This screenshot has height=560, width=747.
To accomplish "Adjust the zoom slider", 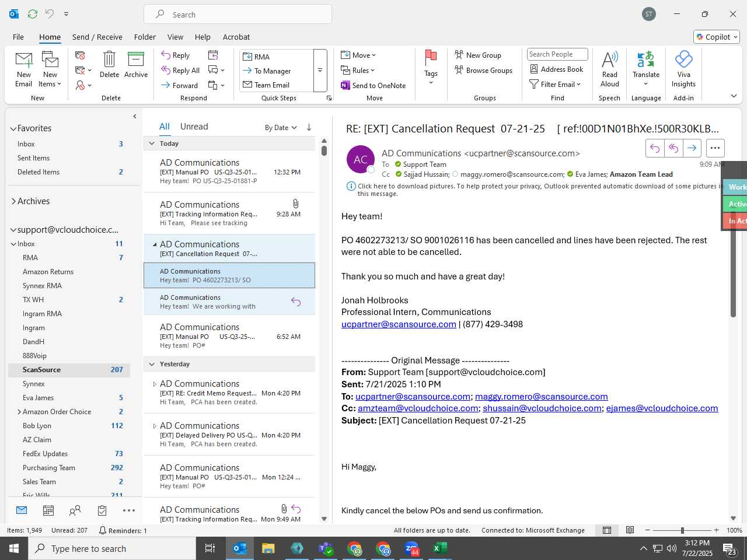I will point(682,530).
